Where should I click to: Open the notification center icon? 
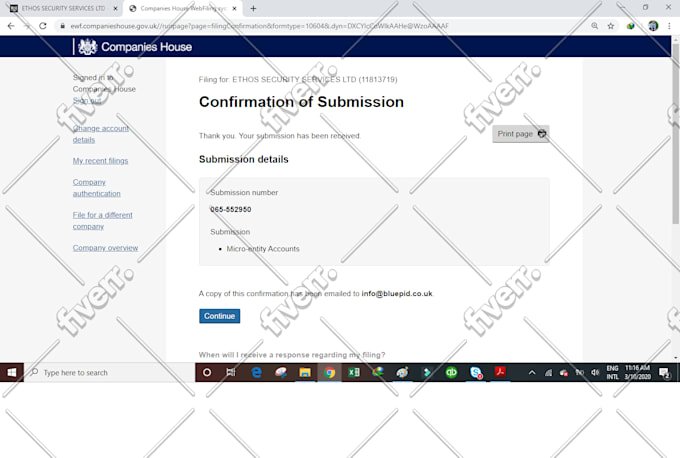(664, 373)
